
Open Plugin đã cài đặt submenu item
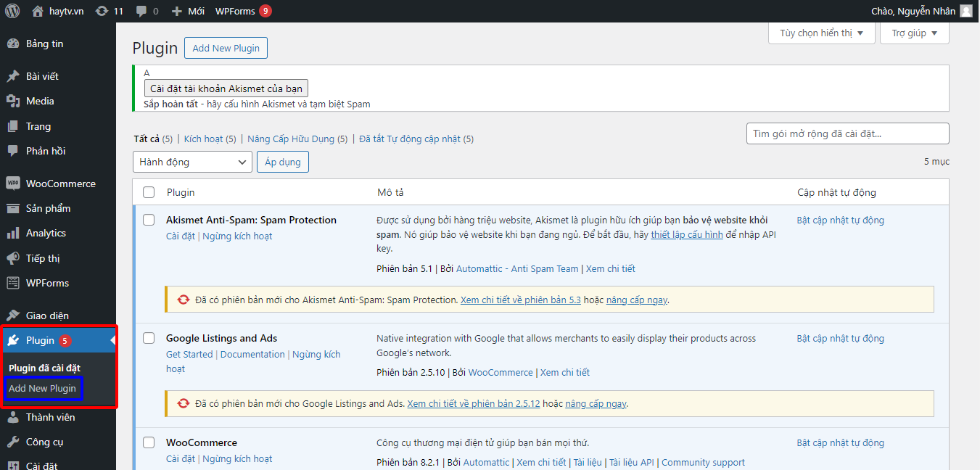click(44, 368)
